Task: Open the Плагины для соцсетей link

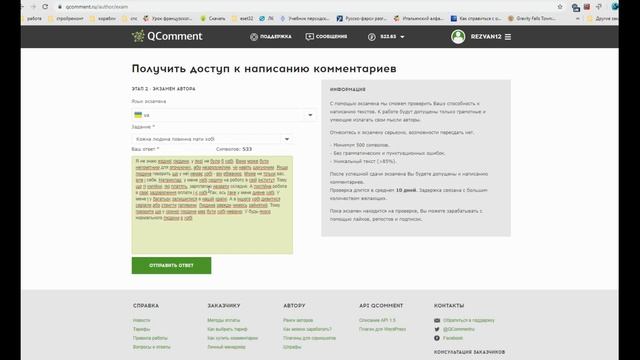Action: 309,338
